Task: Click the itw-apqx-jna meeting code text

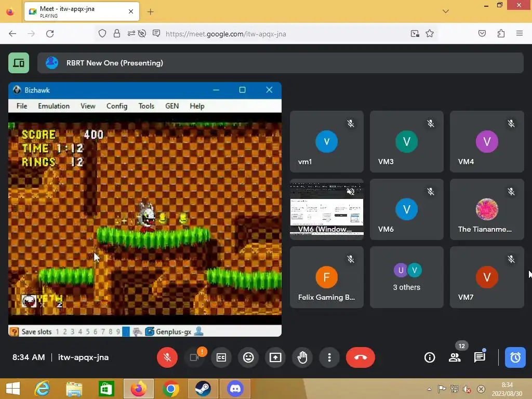Action: [83, 357]
